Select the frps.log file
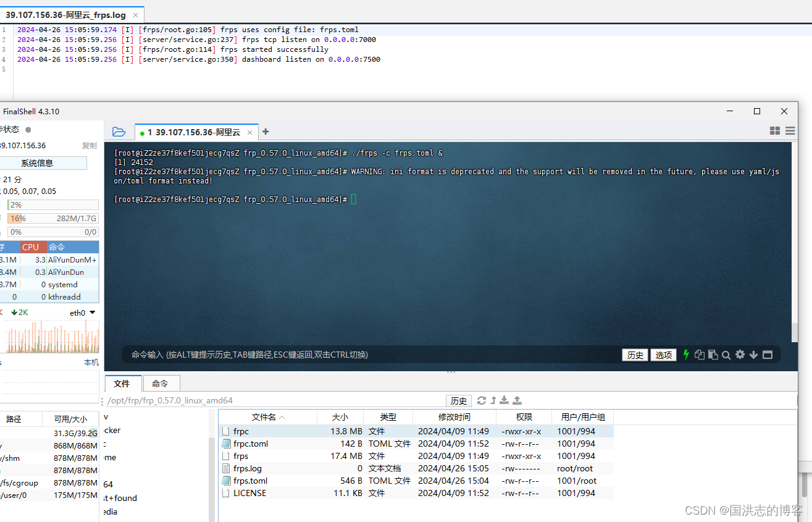Image resolution: width=812 pixels, height=522 pixels. [x=416, y=468]
